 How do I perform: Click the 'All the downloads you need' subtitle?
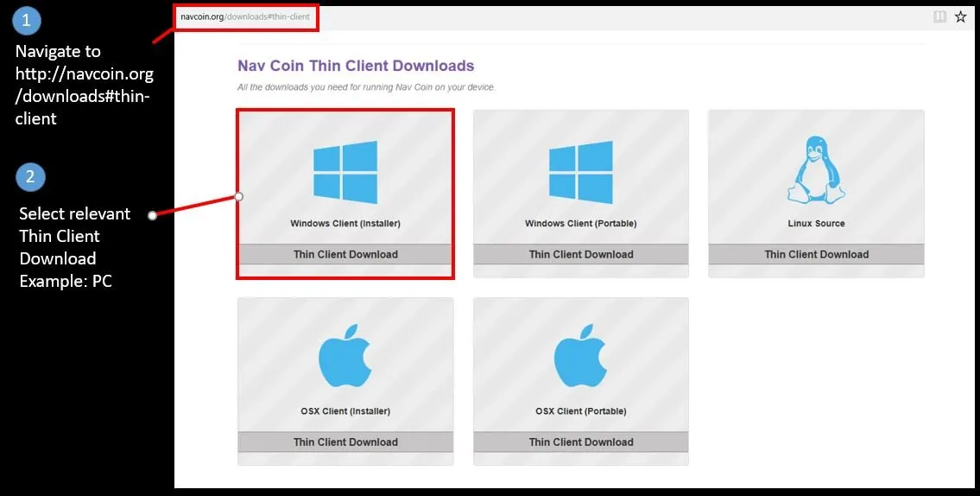(366, 87)
